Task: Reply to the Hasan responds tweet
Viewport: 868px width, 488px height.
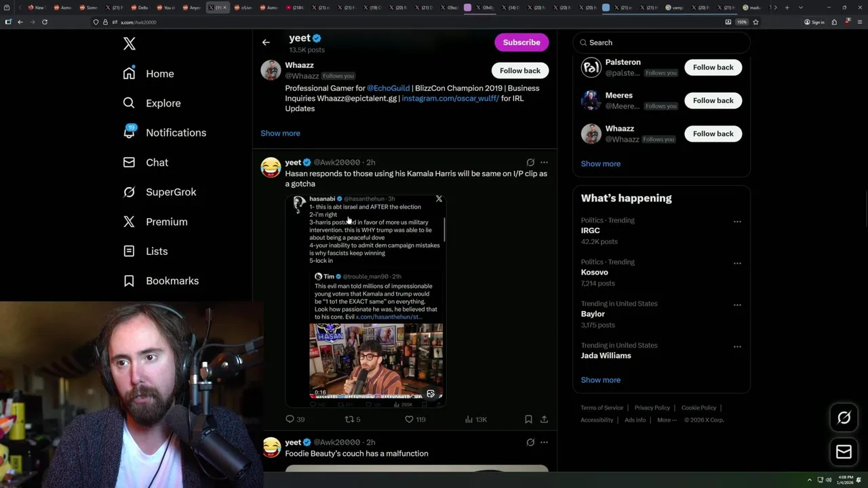Action: tap(295, 420)
